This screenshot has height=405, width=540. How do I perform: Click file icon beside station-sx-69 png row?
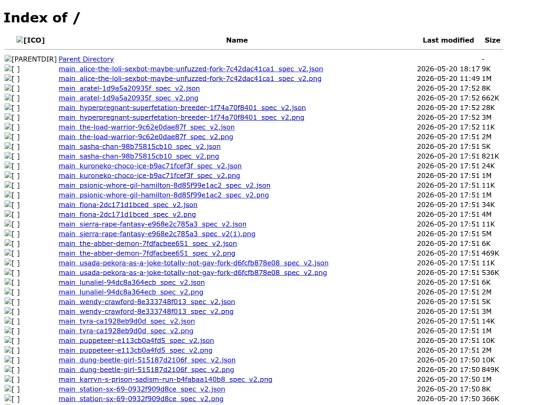coord(12,399)
